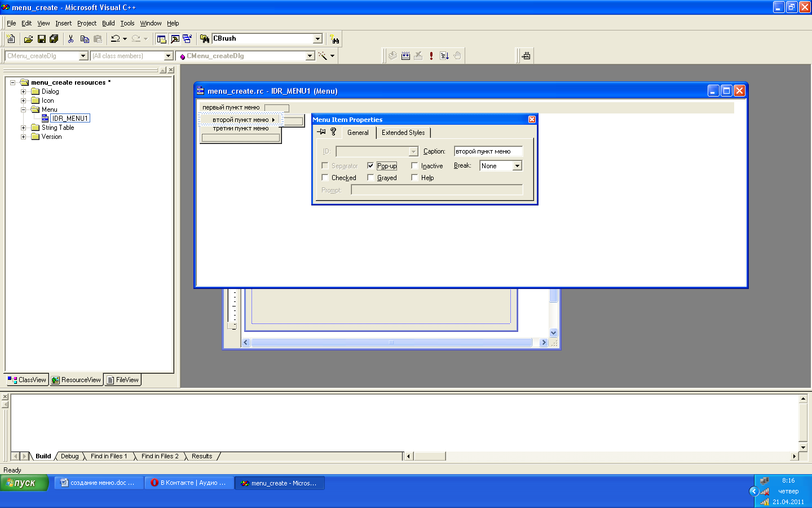This screenshot has width=812, height=508.
Task: Click the Stop Build icon
Action: (x=418, y=56)
